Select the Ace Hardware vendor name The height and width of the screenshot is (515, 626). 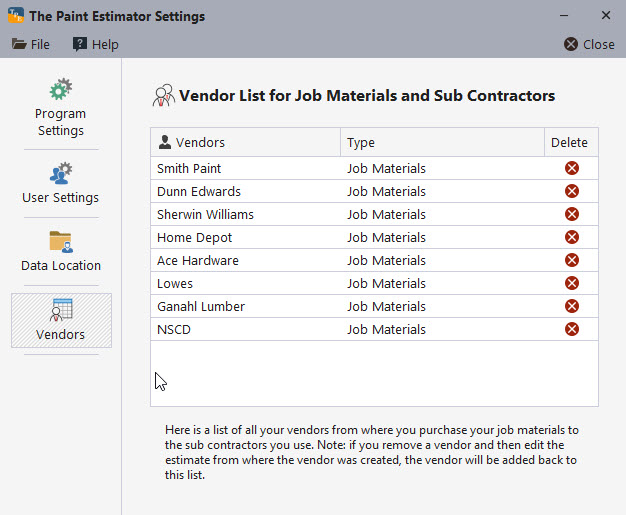coord(198,261)
